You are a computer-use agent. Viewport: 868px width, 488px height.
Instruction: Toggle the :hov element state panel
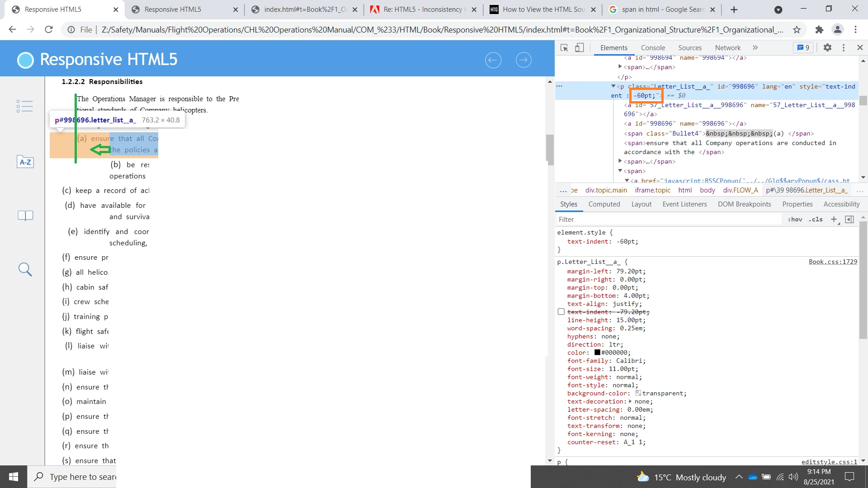click(795, 220)
